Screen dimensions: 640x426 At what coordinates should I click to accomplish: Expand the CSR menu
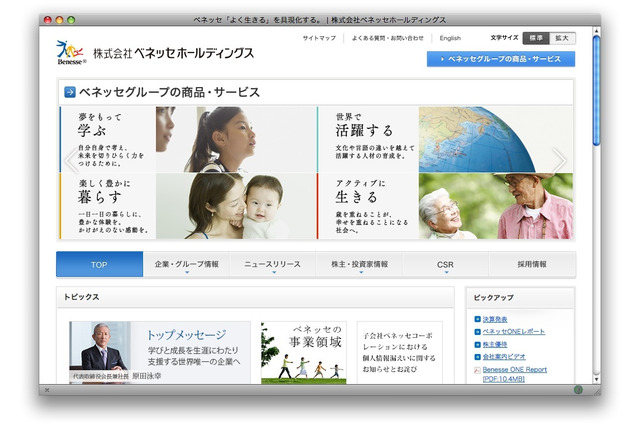tap(445, 264)
